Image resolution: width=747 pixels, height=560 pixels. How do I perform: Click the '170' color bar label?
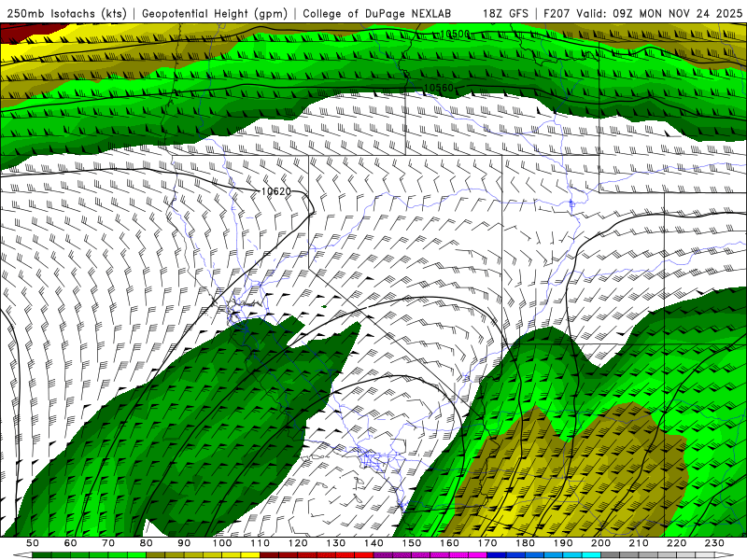pyautogui.click(x=487, y=543)
